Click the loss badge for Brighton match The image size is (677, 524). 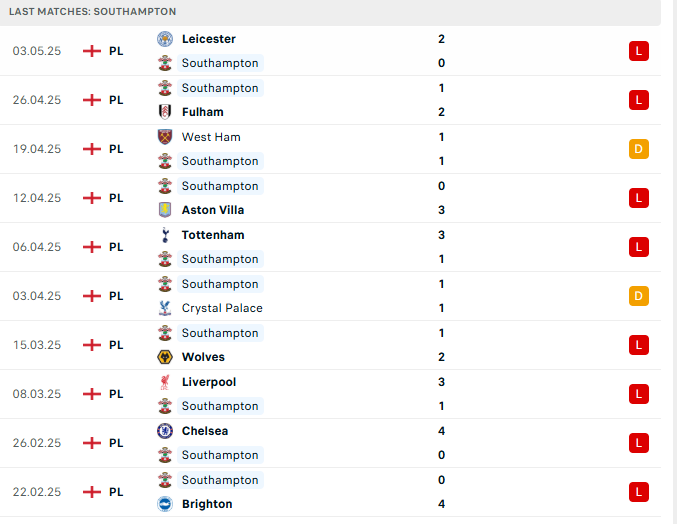pos(639,492)
